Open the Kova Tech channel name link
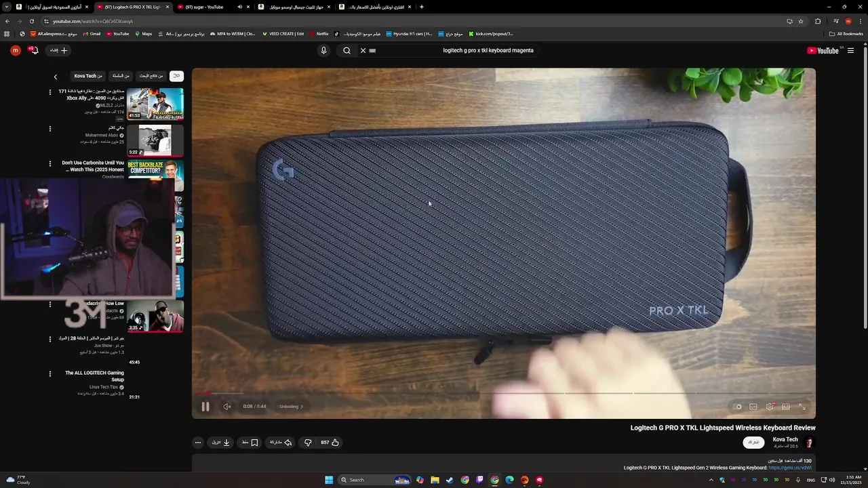868x488 pixels. [x=785, y=439]
